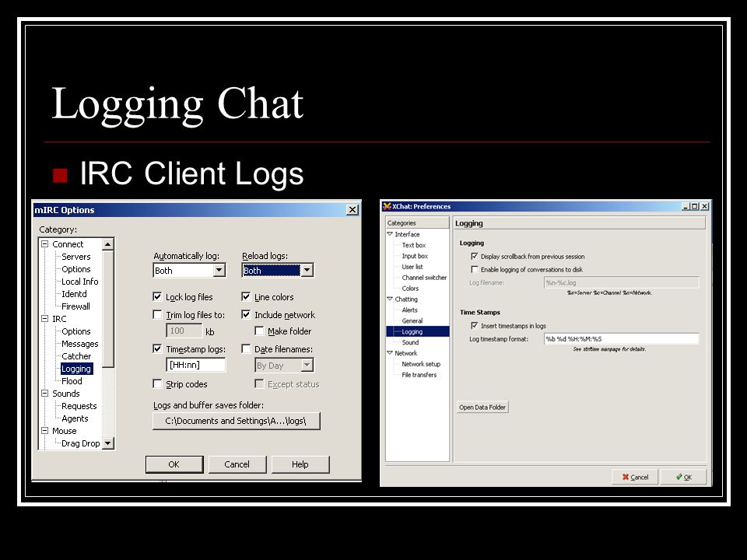Open logs folder path button

[x=237, y=421]
